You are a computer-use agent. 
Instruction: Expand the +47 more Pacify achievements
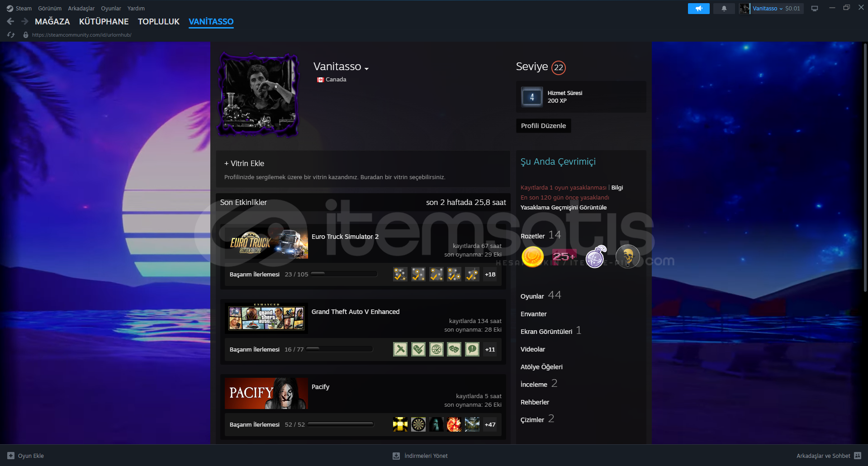[x=490, y=424]
